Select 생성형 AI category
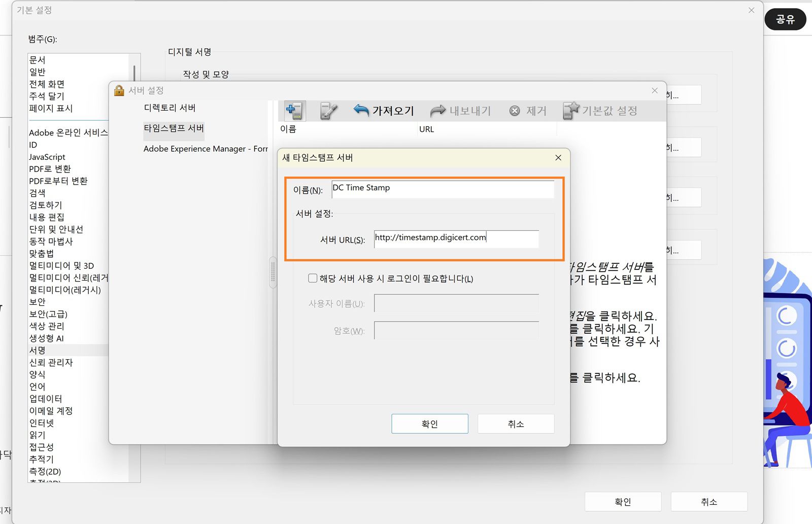This screenshot has width=812, height=524. pyautogui.click(x=46, y=338)
